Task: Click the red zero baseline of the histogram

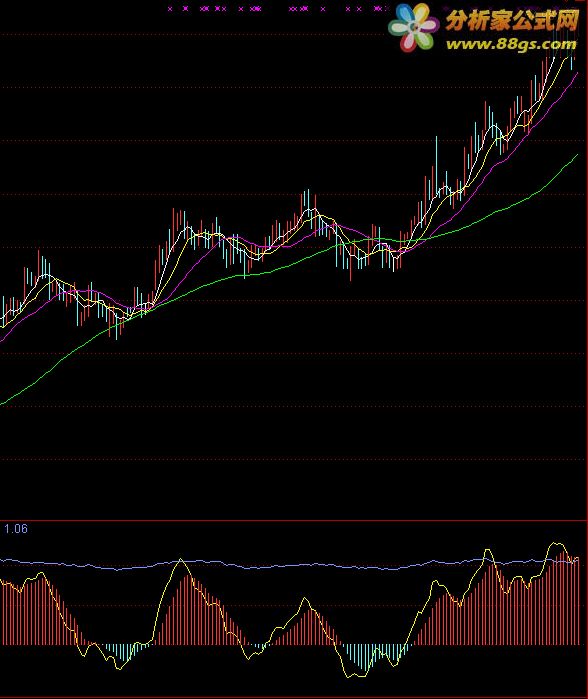Action: click(x=290, y=645)
